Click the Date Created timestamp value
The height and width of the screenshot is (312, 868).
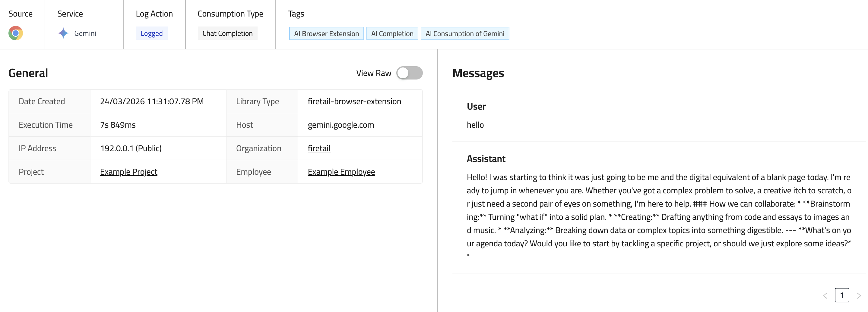(152, 101)
